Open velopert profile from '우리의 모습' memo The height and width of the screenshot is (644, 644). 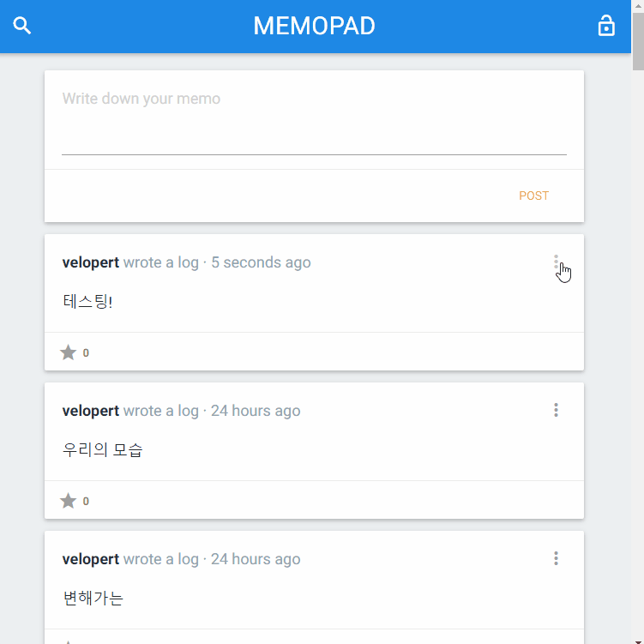[x=91, y=411]
